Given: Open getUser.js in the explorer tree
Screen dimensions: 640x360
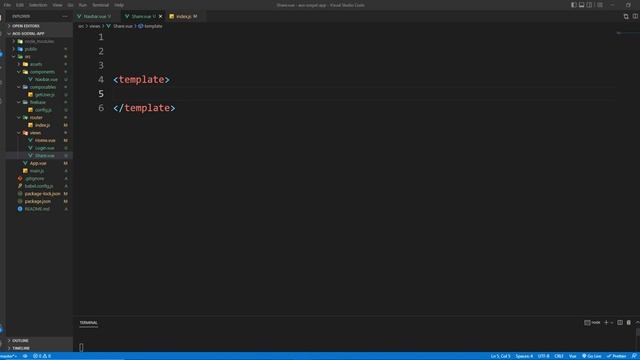Looking at the screenshot, I should tap(39, 95).
